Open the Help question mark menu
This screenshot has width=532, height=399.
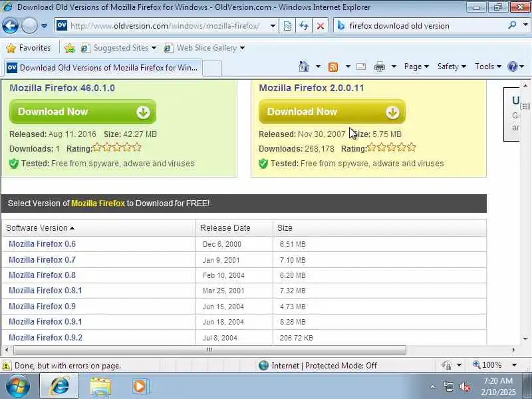point(516,66)
